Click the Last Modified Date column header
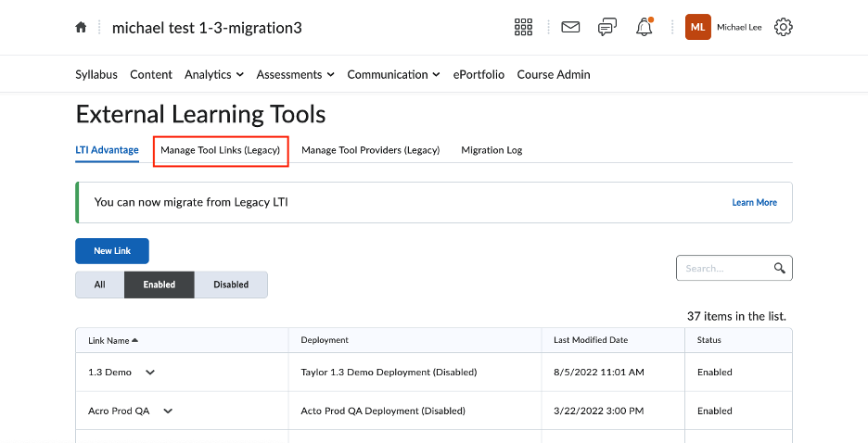868x443 pixels. (591, 340)
